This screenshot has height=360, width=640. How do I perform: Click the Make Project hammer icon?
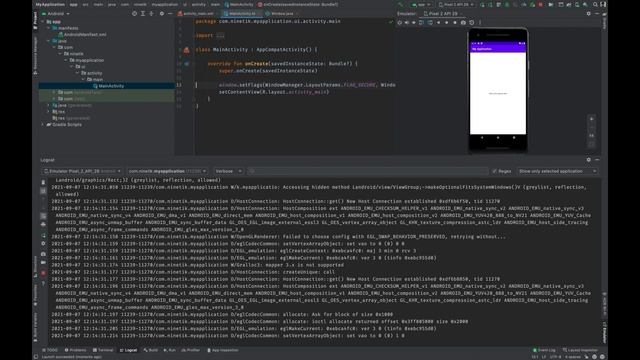click(400, 4)
